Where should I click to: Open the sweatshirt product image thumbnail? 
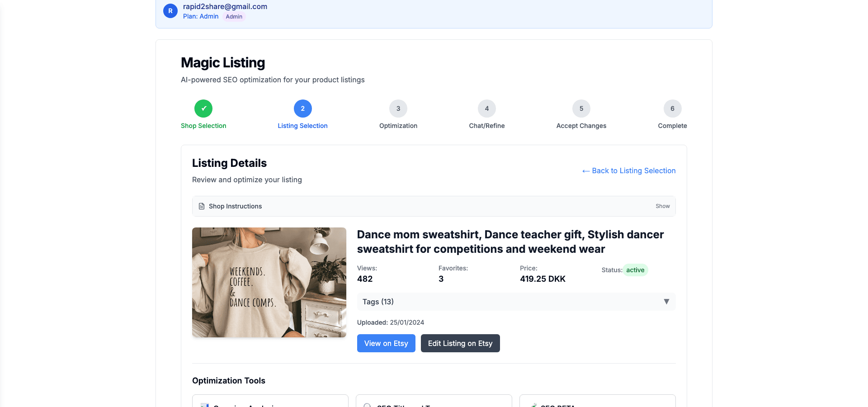269,282
